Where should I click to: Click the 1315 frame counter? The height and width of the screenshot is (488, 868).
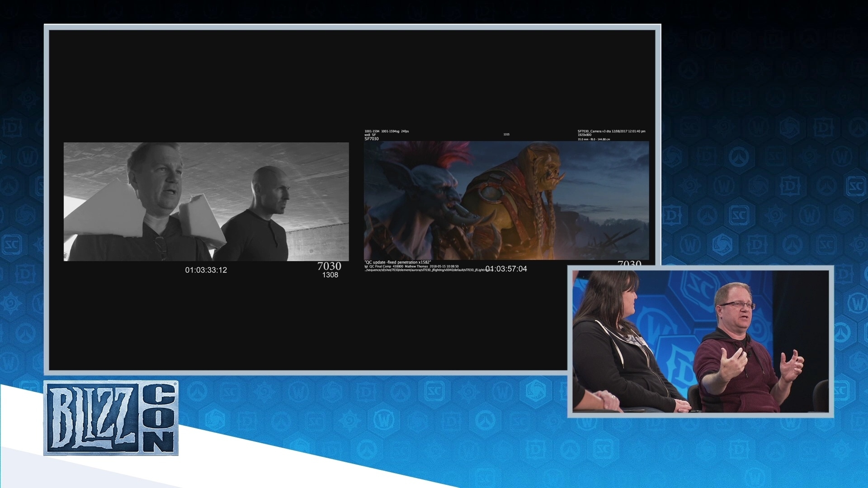(x=506, y=134)
